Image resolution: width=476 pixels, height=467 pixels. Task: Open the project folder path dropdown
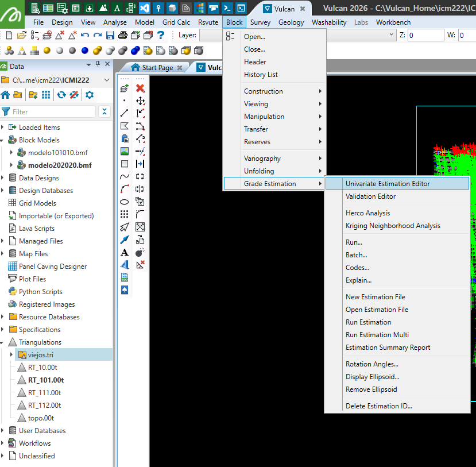[x=107, y=80]
